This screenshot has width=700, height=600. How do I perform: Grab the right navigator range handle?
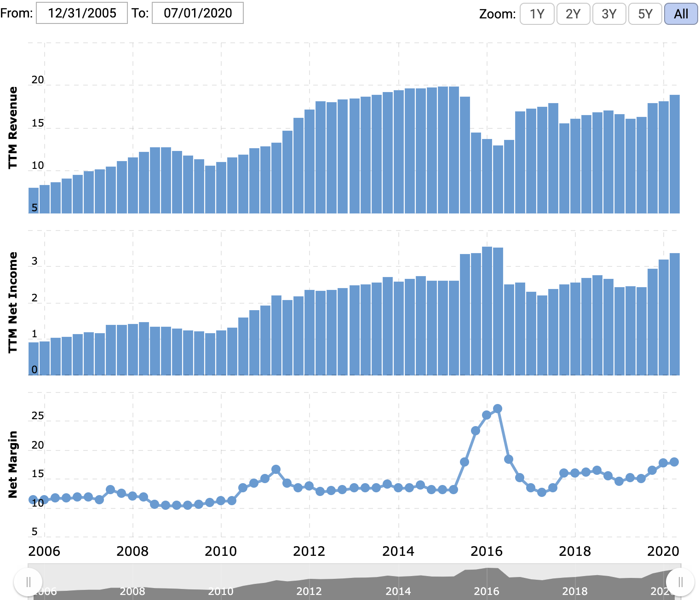point(681,582)
